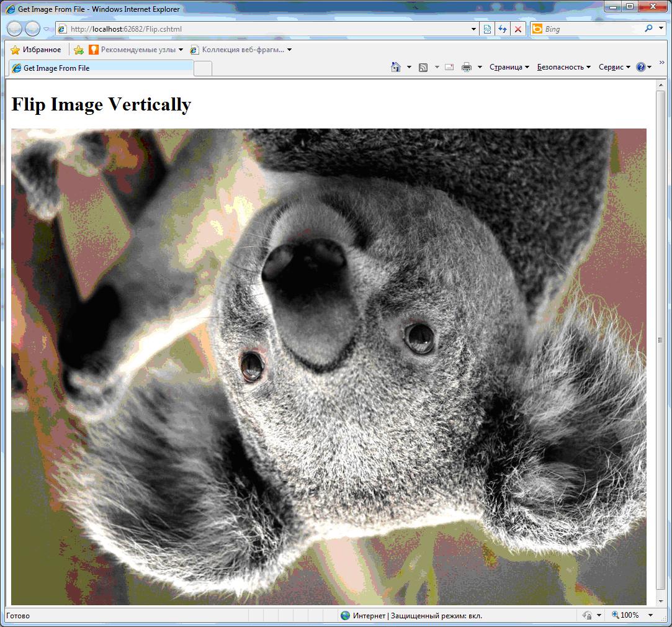
Task: Go forward using the Forward arrow button
Action: pos(32,29)
